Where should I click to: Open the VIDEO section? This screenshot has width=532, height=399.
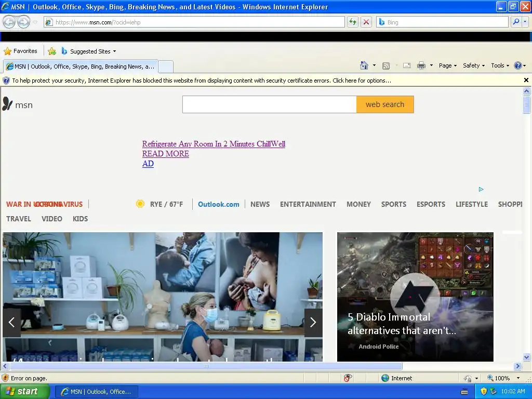click(52, 219)
